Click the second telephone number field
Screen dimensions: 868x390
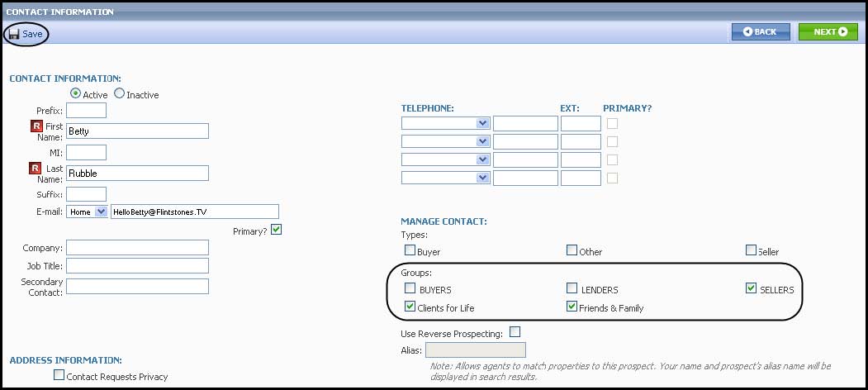pos(526,142)
